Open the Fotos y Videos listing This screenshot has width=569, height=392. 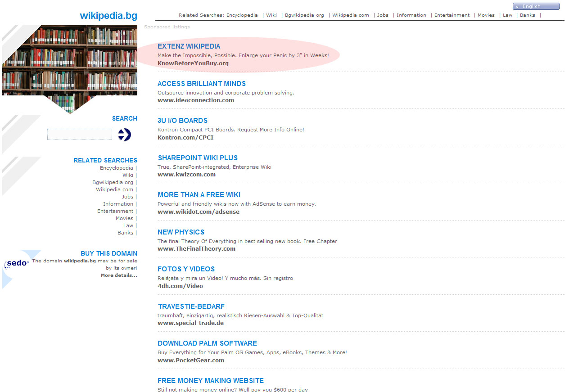(186, 269)
